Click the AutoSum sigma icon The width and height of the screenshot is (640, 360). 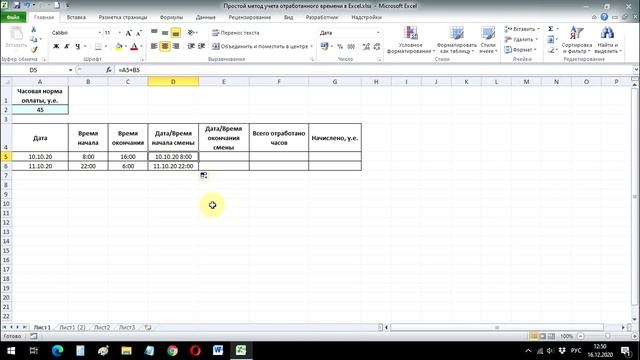(x=551, y=29)
